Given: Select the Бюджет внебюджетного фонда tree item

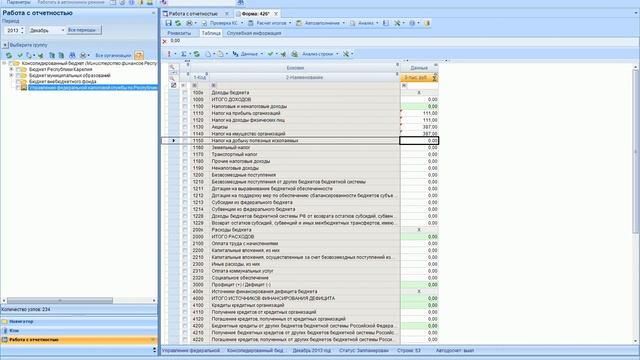Looking at the screenshot, I should pyautogui.click(x=62, y=82).
